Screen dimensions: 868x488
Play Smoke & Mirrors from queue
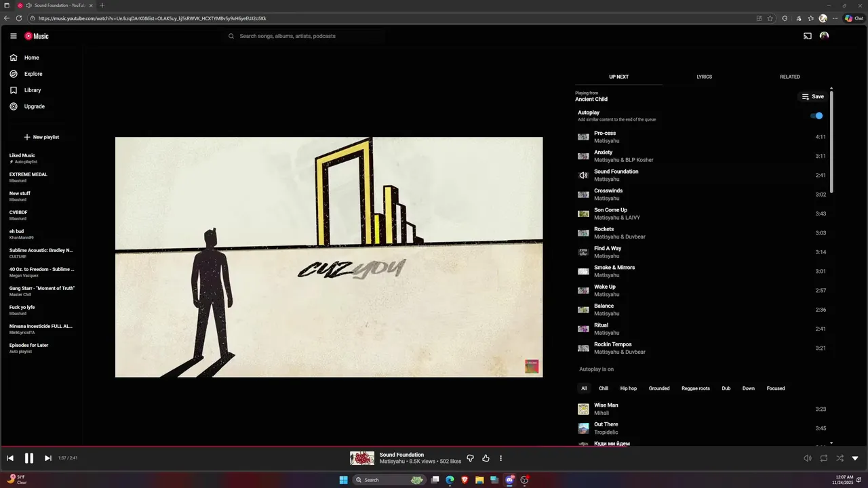pos(702,271)
